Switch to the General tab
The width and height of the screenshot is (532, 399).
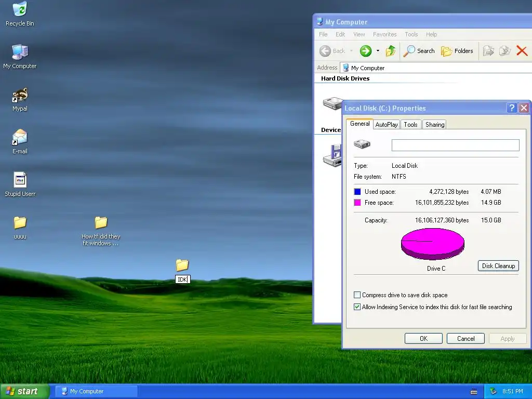(x=360, y=124)
